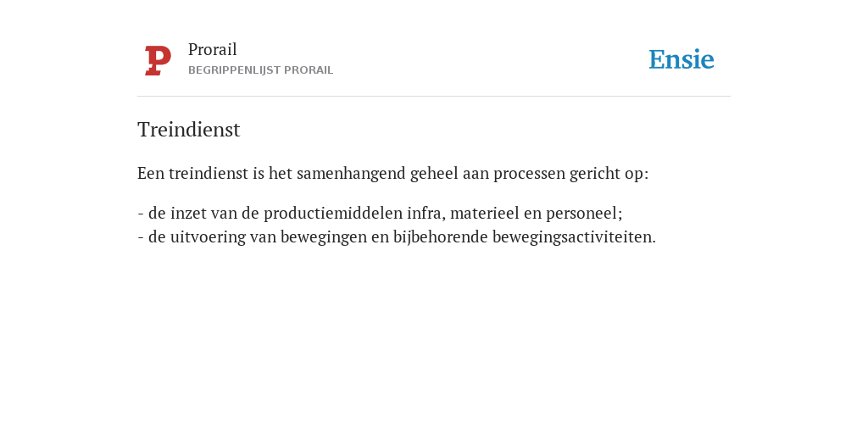Open the BEGRIPPENLIJST PRORAIL link
This screenshot has height=434, width=868.
click(x=261, y=70)
